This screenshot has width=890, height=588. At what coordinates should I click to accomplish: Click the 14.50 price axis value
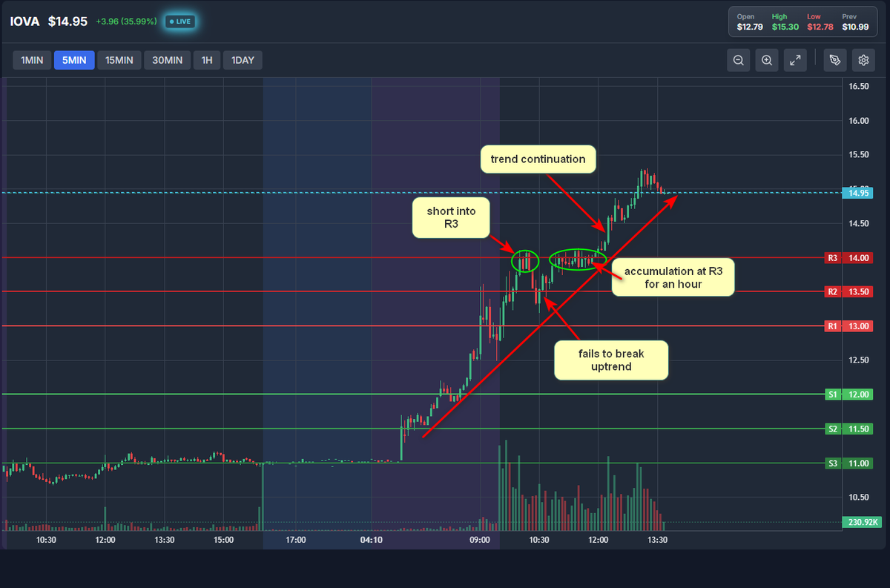coord(859,224)
